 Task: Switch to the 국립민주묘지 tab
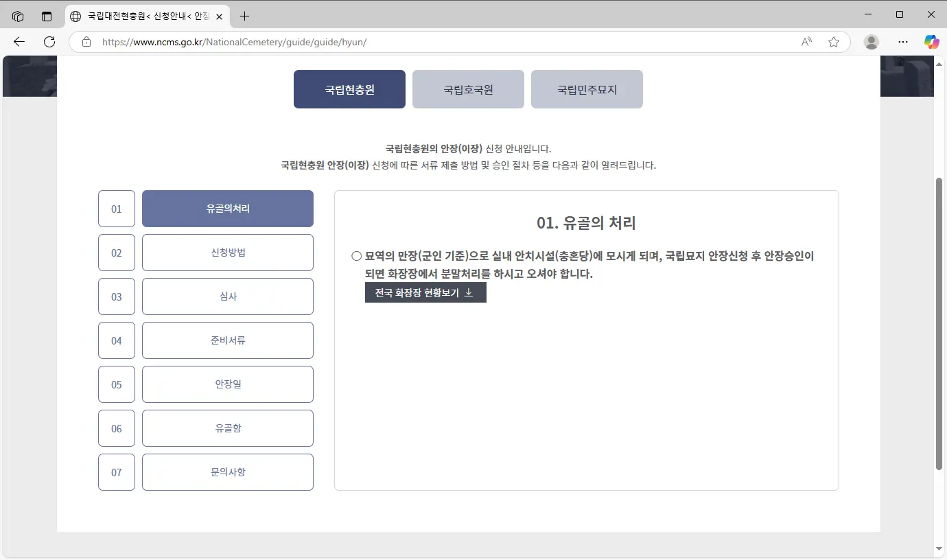[x=587, y=89]
